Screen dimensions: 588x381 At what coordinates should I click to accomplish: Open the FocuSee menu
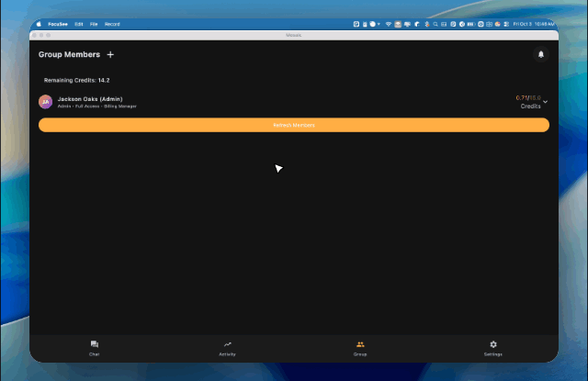[x=58, y=24]
